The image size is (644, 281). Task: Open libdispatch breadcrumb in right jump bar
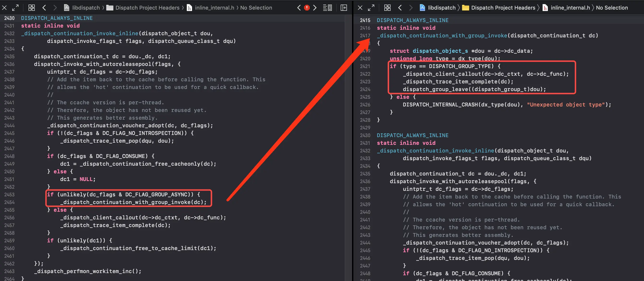pos(442,8)
